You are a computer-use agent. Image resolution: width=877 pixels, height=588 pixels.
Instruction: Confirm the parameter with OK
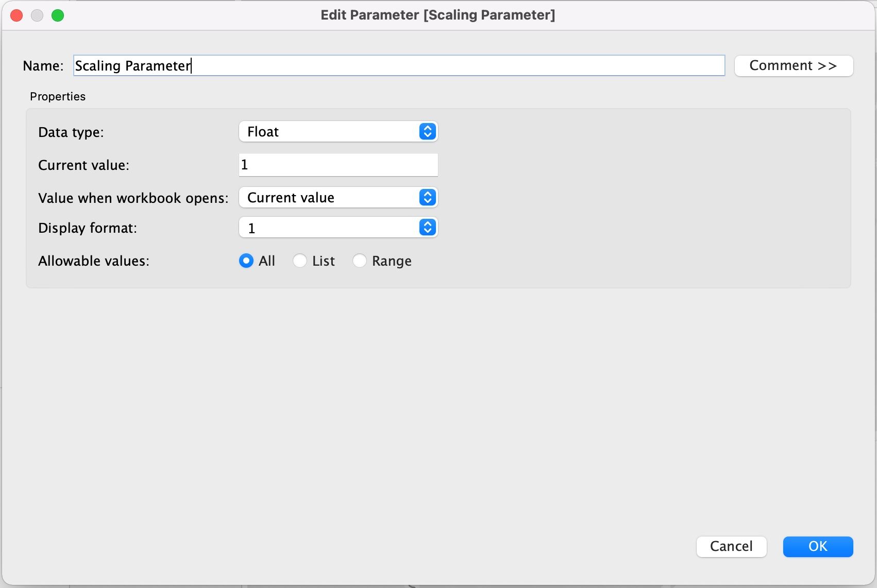click(x=818, y=546)
